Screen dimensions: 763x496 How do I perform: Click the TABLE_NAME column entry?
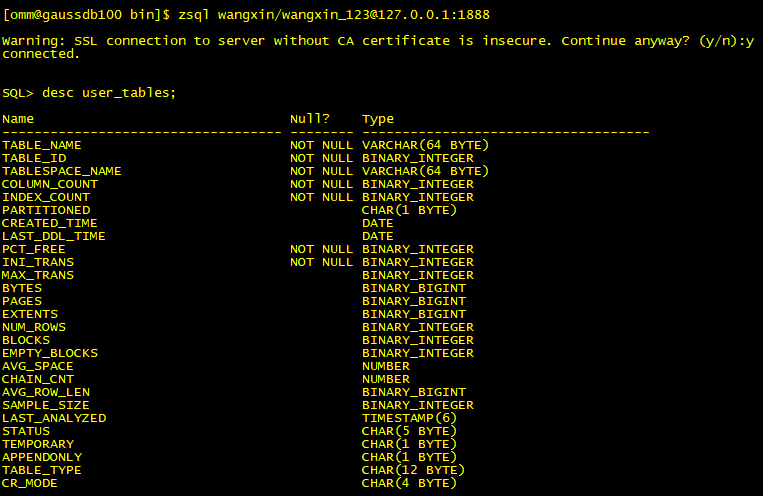[x=42, y=145]
